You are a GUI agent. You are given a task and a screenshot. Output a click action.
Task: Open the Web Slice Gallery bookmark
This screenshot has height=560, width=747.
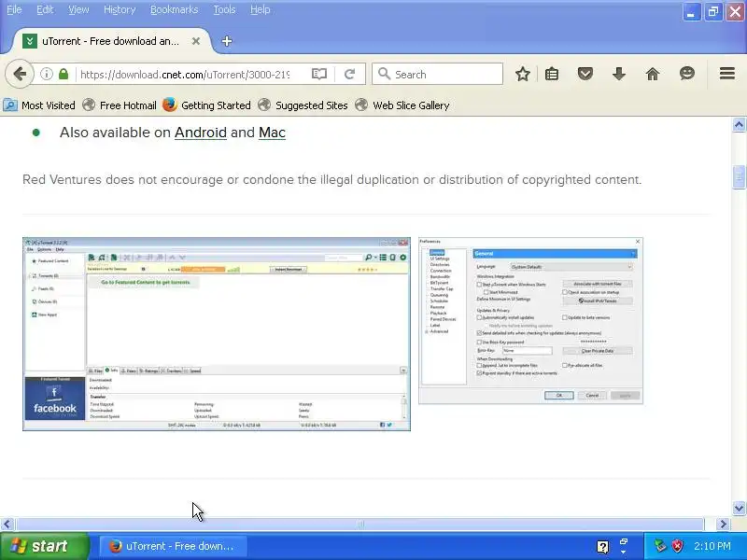click(x=402, y=105)
